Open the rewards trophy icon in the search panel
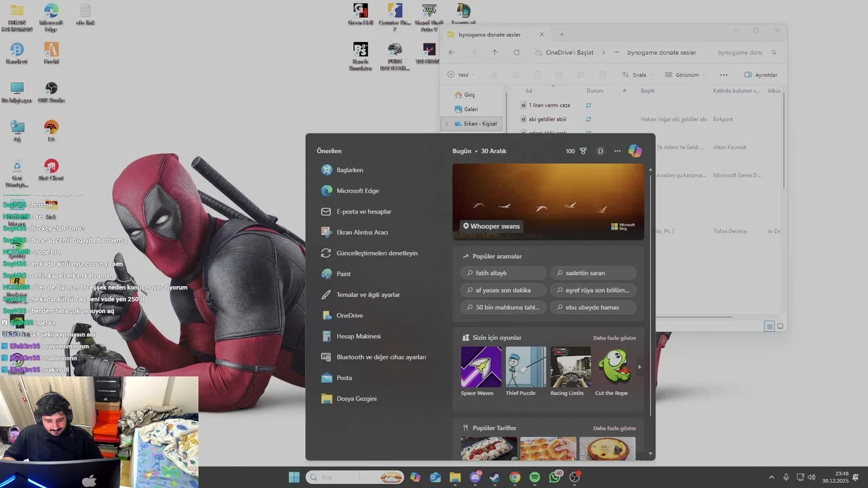Screen dimensions: 868x488 583,151
